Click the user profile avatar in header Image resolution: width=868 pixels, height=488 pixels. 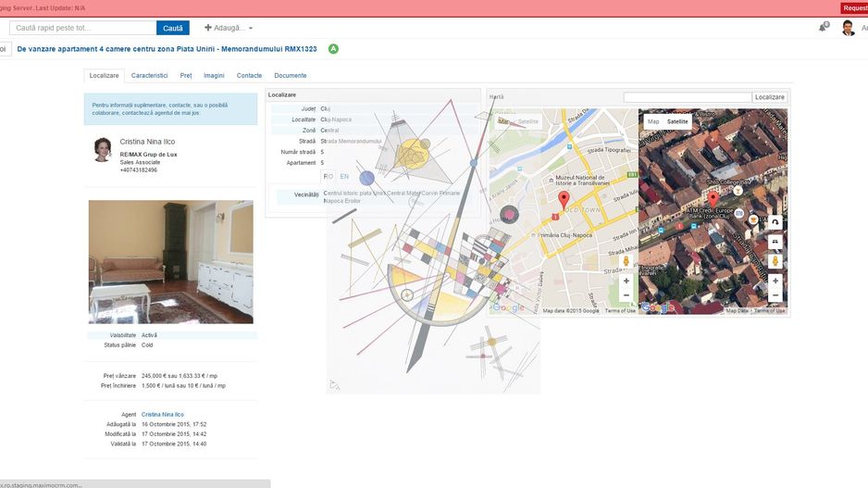[x=848, y=28]
